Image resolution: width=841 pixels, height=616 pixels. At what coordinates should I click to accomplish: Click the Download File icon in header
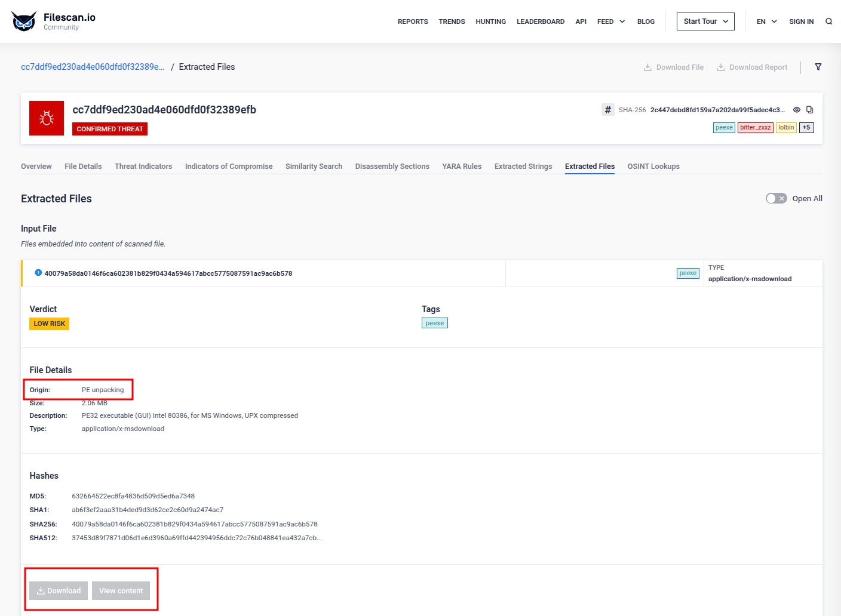pyautogui.click(x=647, y=67)
